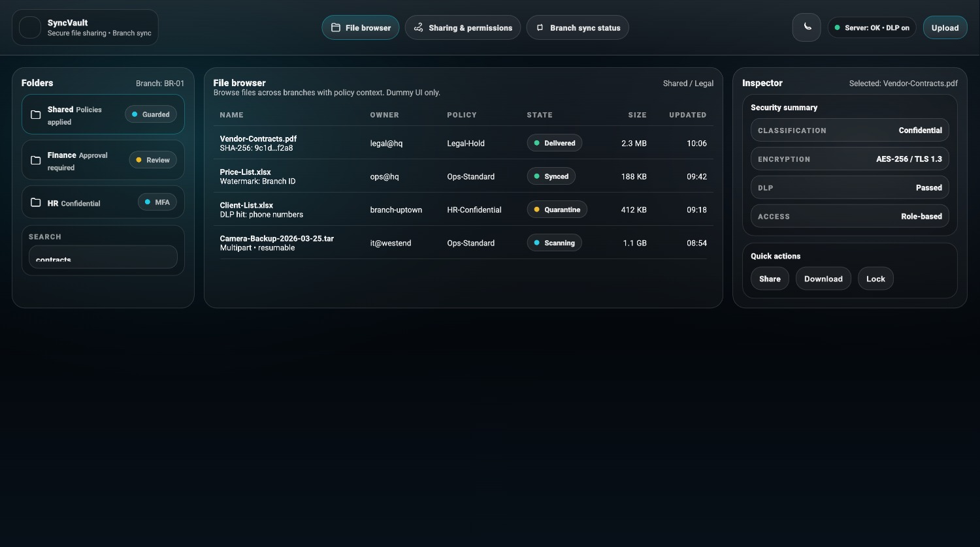Select the Sharing & permissions icon

pyautogui.click(x=418, y=27)
